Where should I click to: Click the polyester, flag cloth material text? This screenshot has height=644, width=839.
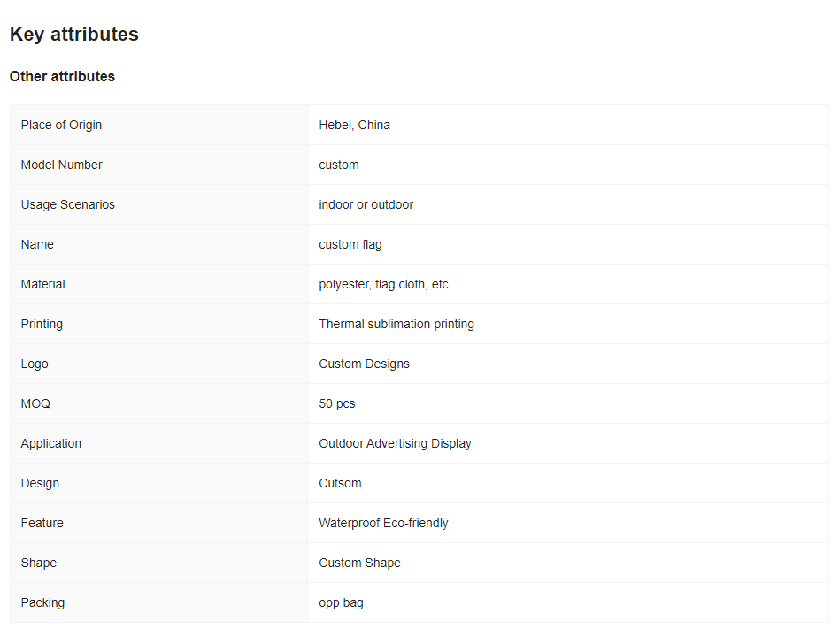(x=389, y=284)
